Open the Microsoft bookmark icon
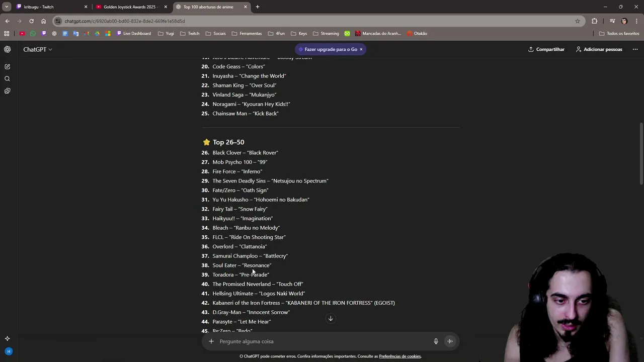The image size is (644, 362). coord(108,34)
